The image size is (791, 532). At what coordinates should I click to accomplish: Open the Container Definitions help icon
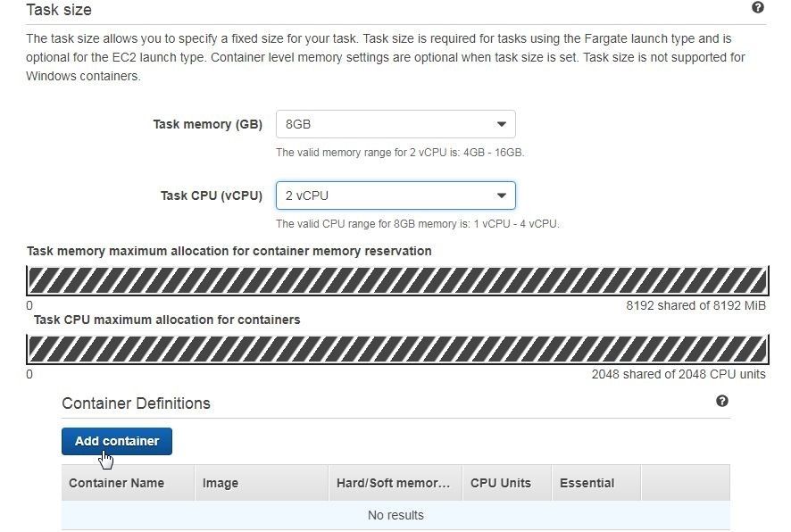point(722,401)
